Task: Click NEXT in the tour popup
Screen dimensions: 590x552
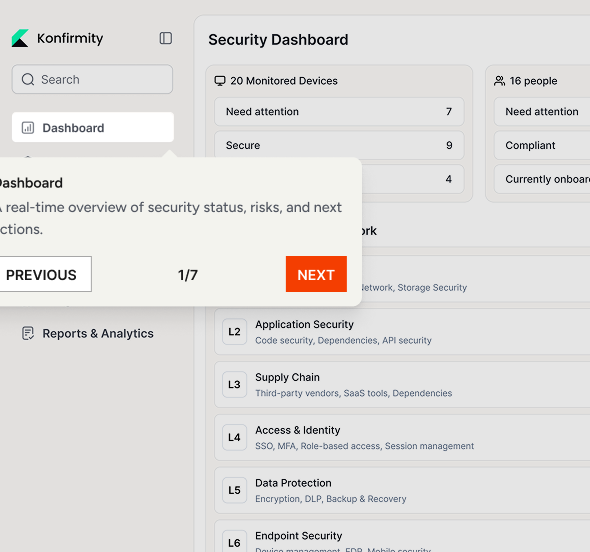Action: point(316,274)
